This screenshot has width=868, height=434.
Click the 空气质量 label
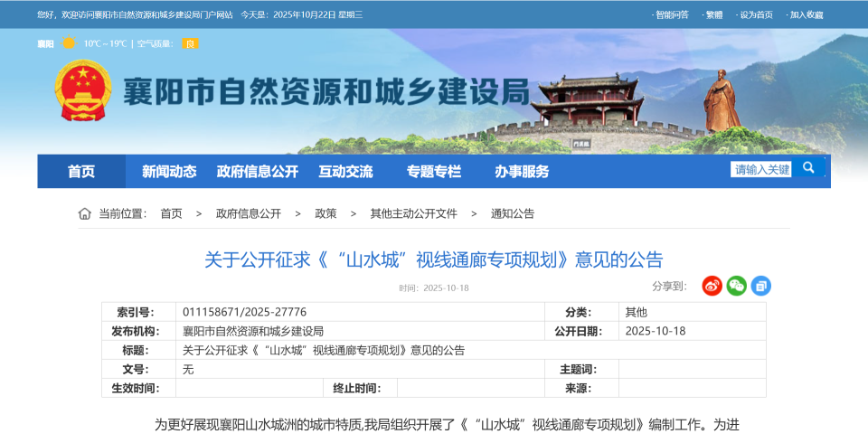156,43
